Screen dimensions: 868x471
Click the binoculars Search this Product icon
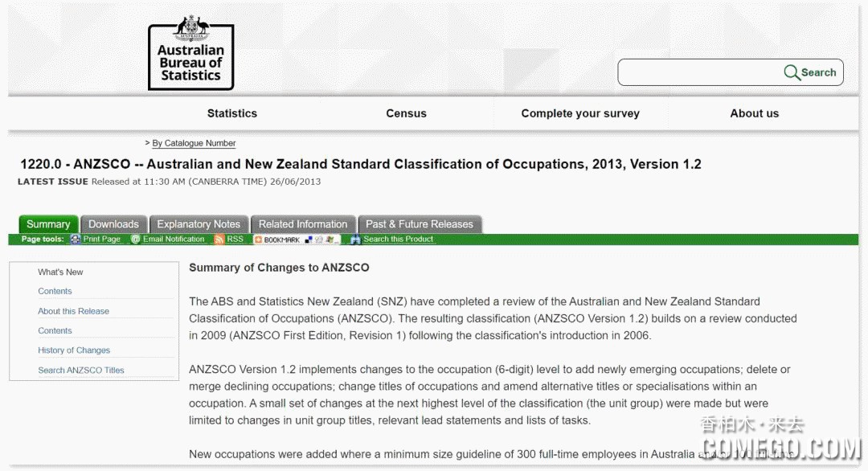click(x=355, y=240)
